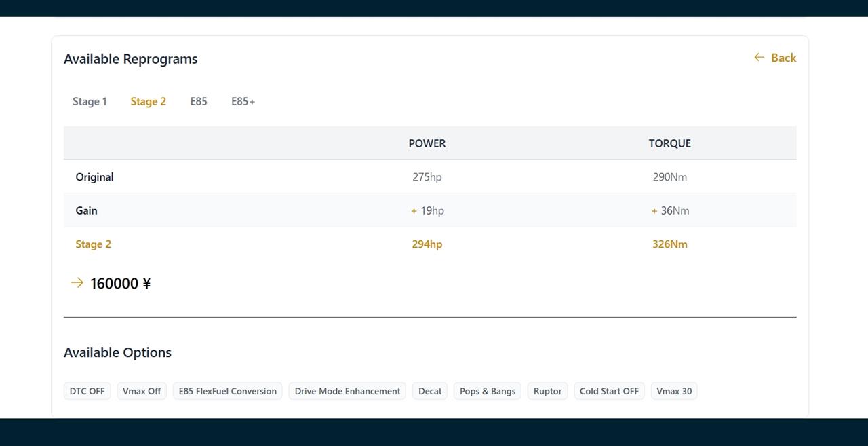Click the Original row label
Screen dimensions: 868x446
tap(94, 177)
